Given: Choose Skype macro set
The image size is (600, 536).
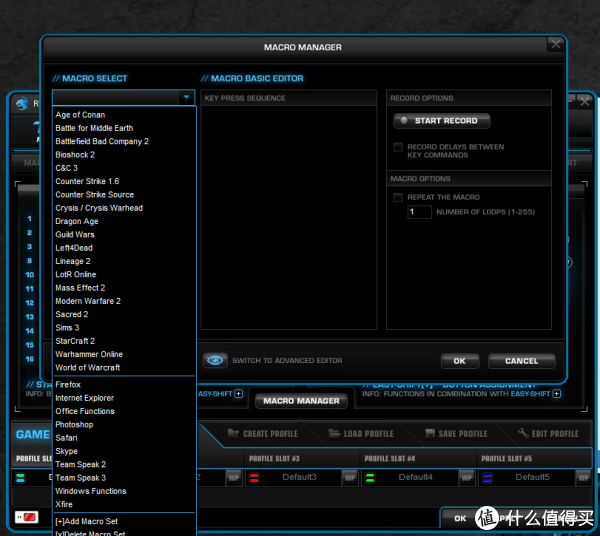Looking at the screenshot, I should 67,451.
